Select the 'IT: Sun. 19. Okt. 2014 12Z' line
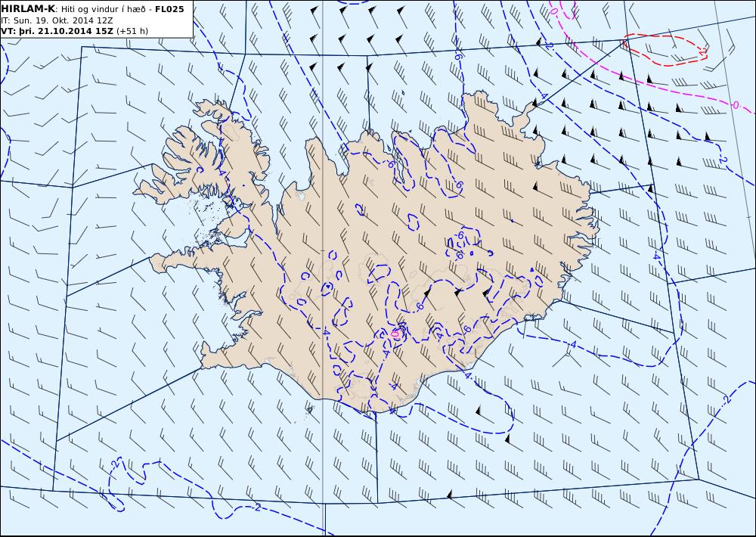The height and width of the screenshot is (537, 756). [57, 20]
